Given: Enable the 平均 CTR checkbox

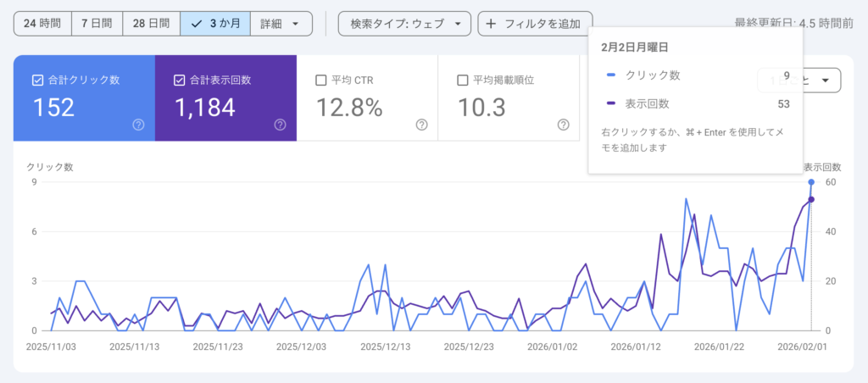Looking at the screenshot, I should (321, 80).
